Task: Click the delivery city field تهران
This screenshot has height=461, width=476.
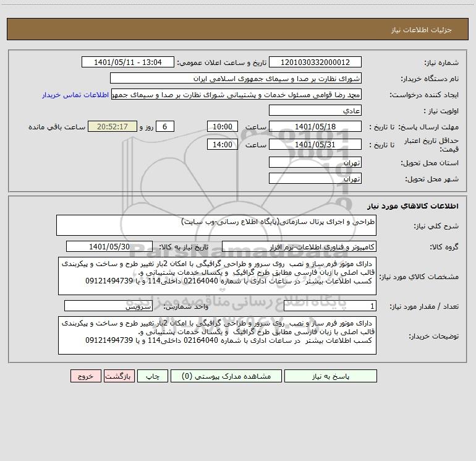Action: pos(315,178)
